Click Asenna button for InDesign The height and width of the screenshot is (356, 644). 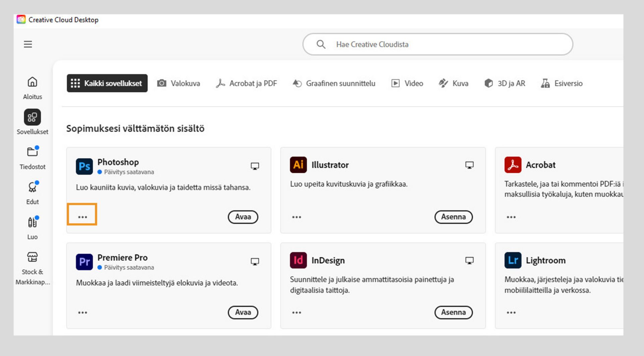[x=453, y=312]
